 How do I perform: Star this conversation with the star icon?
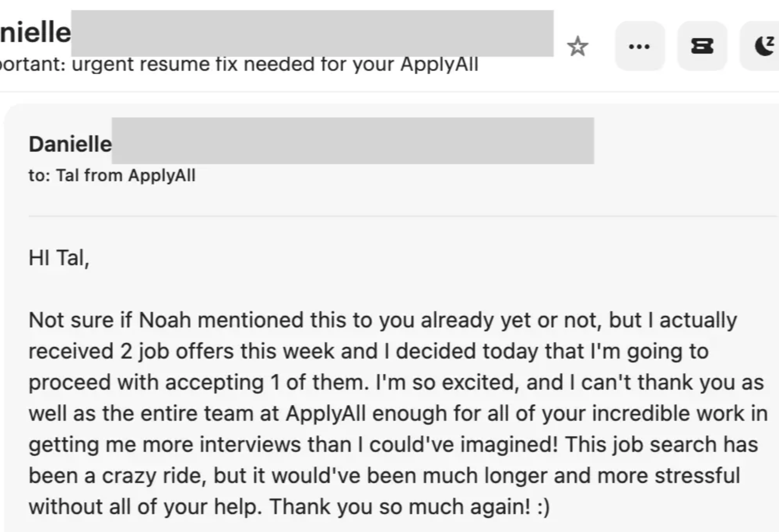tap(577, 46)
